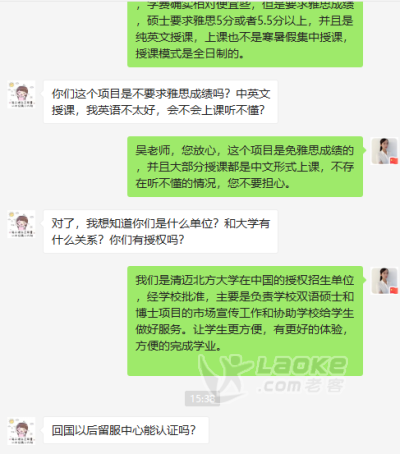Click the consultant avatar beside the 清迈北方大学 reply
The image size is (400, 454).
[x=385, y=281]
